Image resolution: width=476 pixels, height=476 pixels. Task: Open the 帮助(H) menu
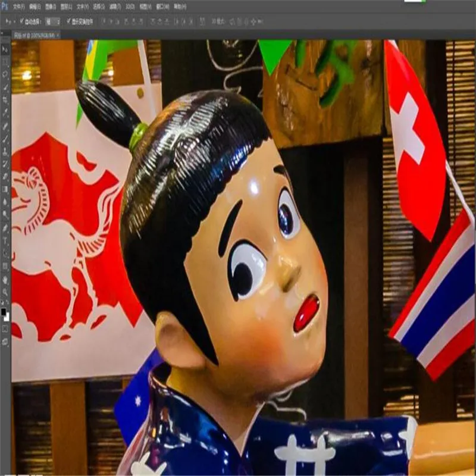pyautogui.click(x=180, y=7)
